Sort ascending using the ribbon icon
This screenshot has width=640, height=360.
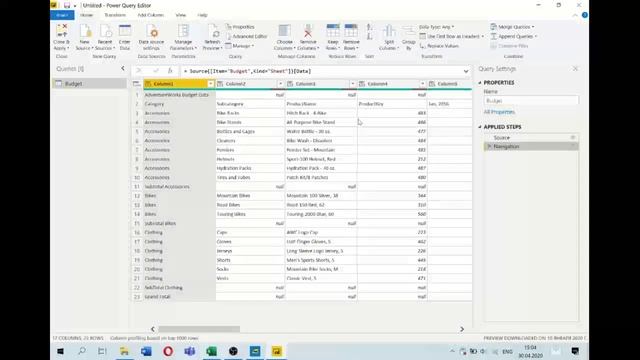pos(369,27)
